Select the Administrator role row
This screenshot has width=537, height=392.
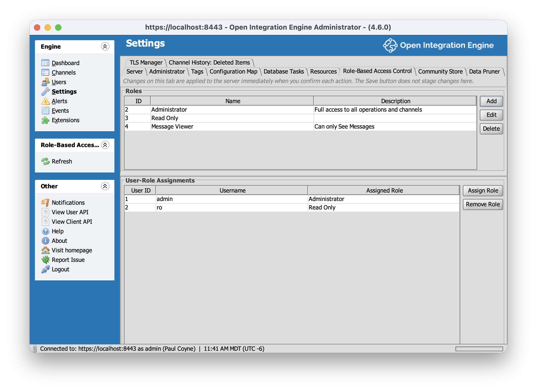pos(300,110)
